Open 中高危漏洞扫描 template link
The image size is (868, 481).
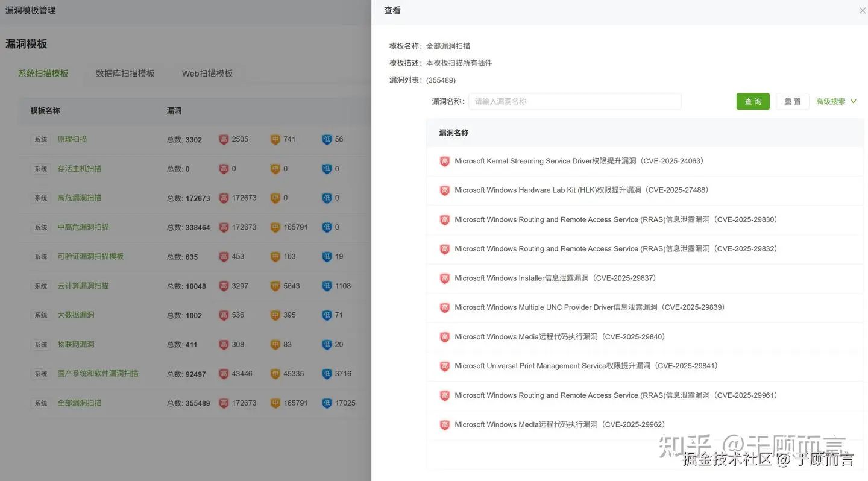click(83, 227)
